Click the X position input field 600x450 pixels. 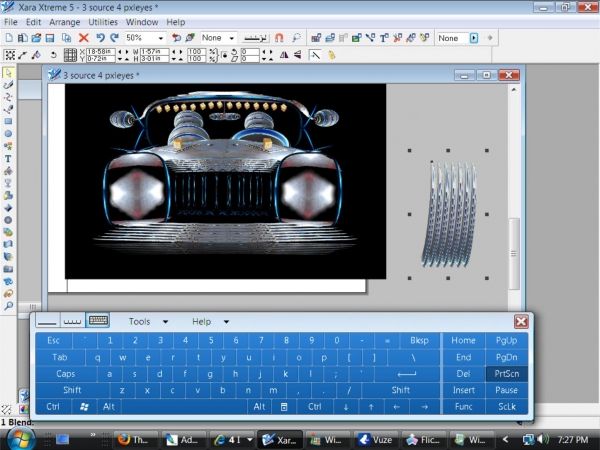click(x=100, y=52)
